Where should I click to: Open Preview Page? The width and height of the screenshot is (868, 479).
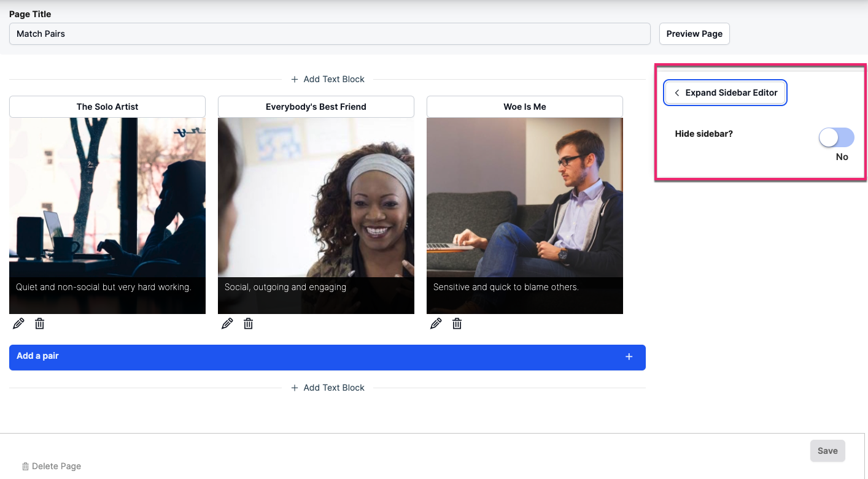(694, 34)
